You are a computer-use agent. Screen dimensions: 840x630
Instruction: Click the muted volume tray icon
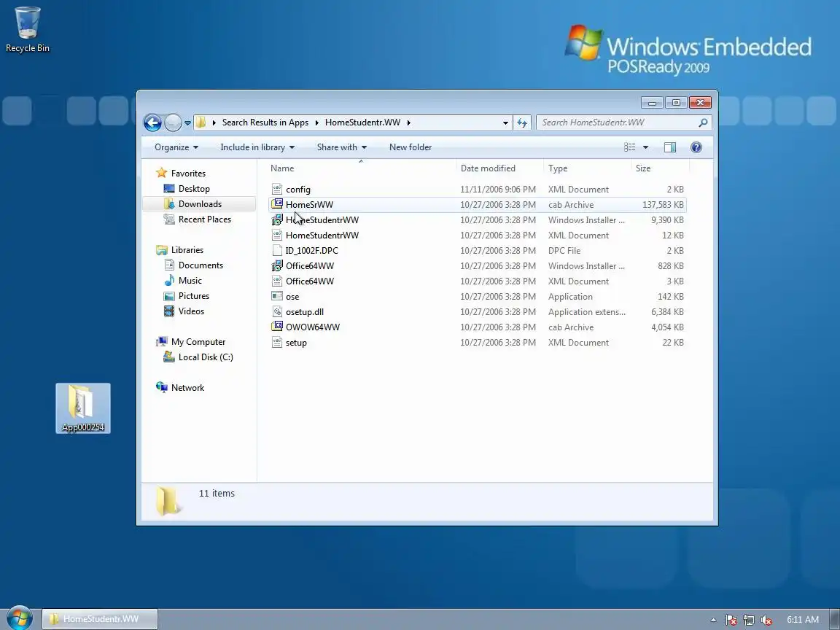766,620
